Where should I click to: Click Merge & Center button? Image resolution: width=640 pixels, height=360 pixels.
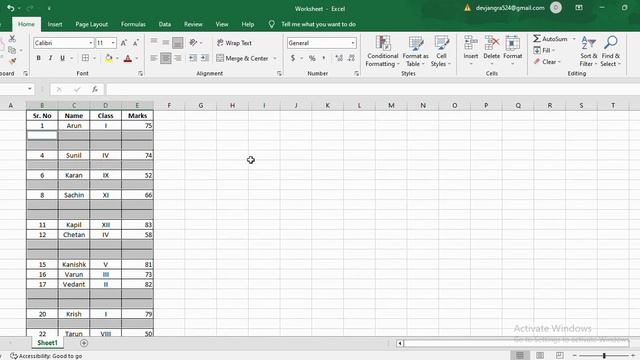[242, 58]
